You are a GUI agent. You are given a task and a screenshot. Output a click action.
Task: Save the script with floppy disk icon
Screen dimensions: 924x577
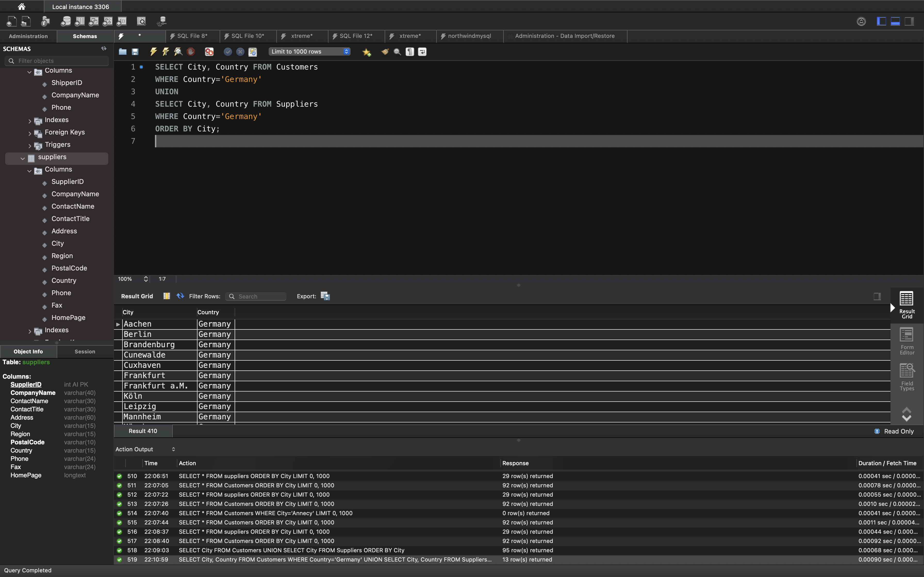135,52
